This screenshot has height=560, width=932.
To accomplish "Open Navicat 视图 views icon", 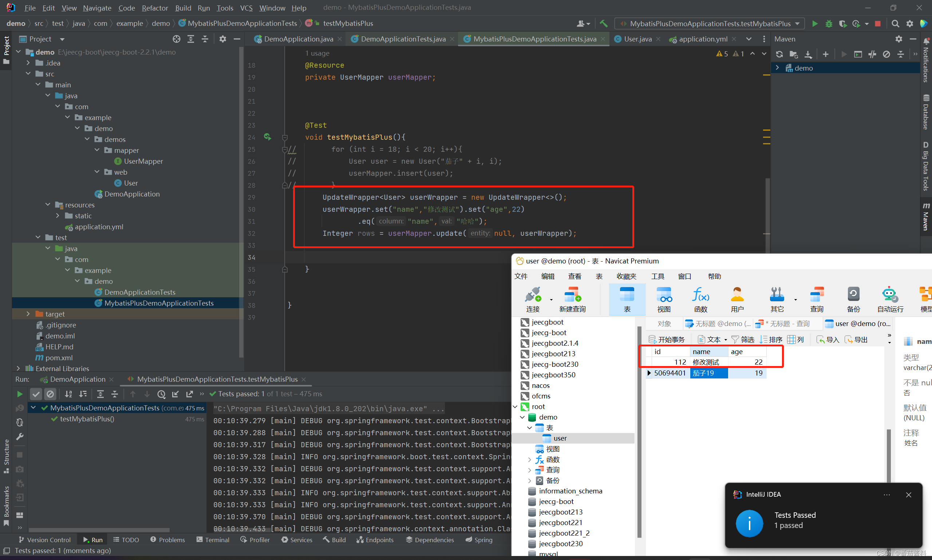I will point(664,299).
